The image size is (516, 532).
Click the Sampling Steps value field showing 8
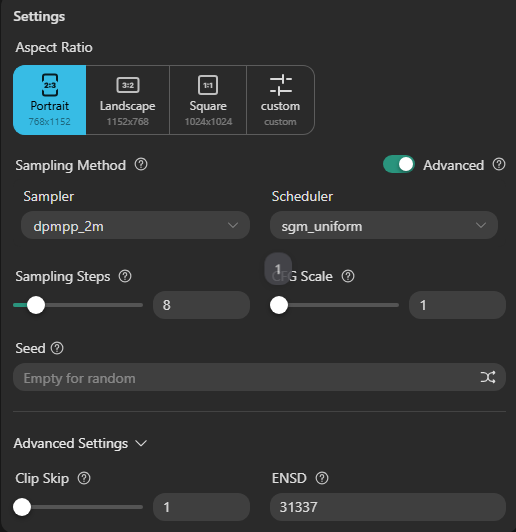pyautogui.click(x=202, y=305)
